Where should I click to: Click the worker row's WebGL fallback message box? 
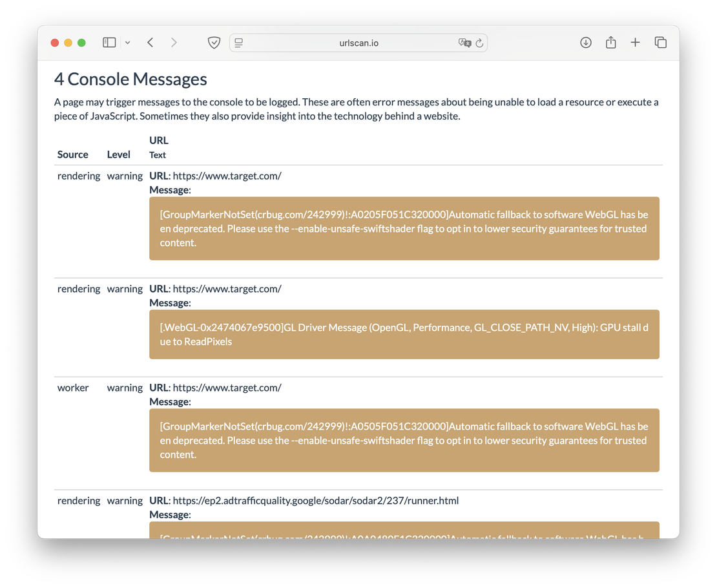tap(404, 440)
